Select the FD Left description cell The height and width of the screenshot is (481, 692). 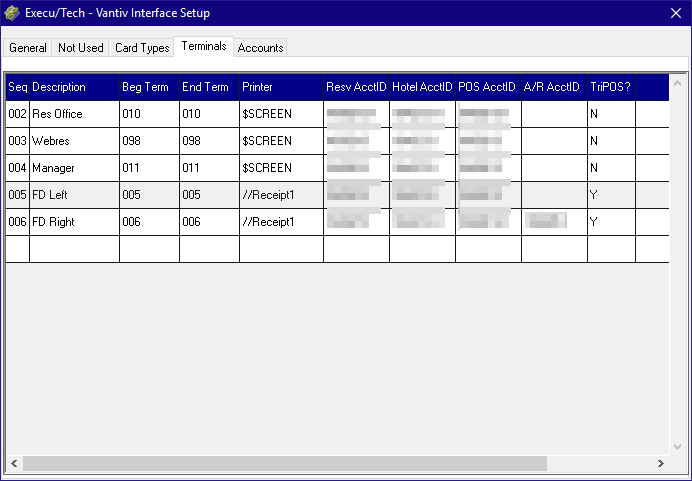(74, 195)
